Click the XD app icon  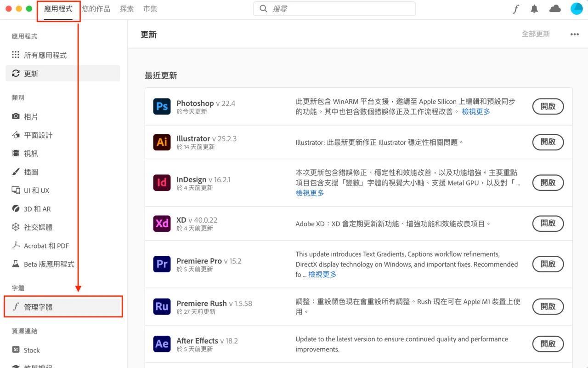[162, 224]
